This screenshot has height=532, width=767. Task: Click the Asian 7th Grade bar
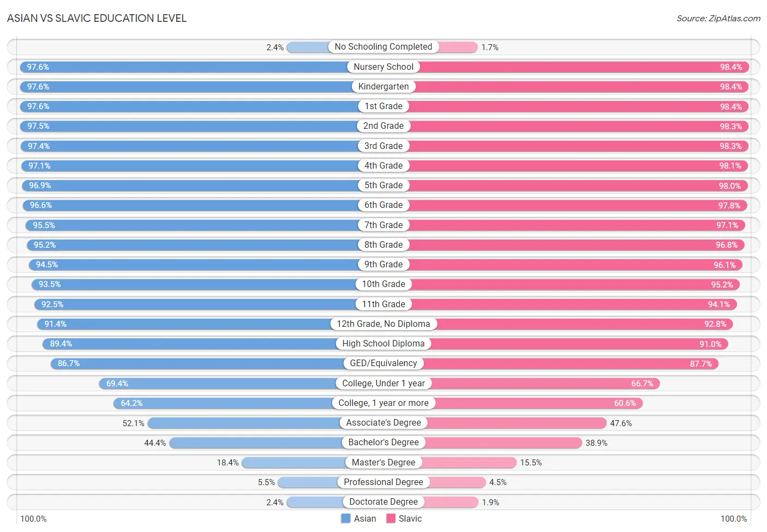[205, 225]
